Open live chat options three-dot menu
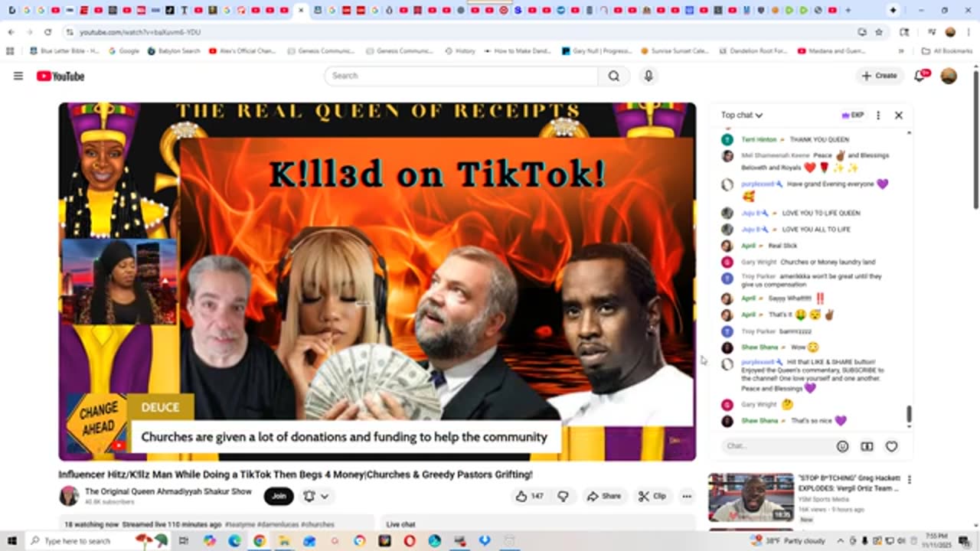Image resolution: width=980 pixels, height=551 pixels. (878, 115)
